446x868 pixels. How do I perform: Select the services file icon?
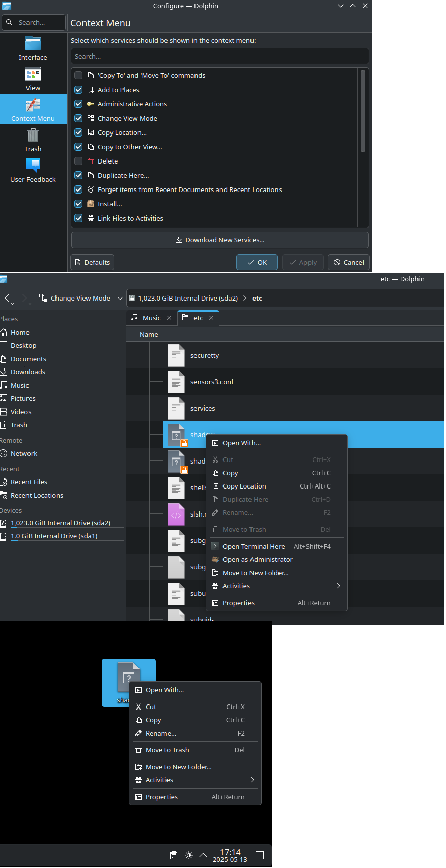click(x=176, y=408)
